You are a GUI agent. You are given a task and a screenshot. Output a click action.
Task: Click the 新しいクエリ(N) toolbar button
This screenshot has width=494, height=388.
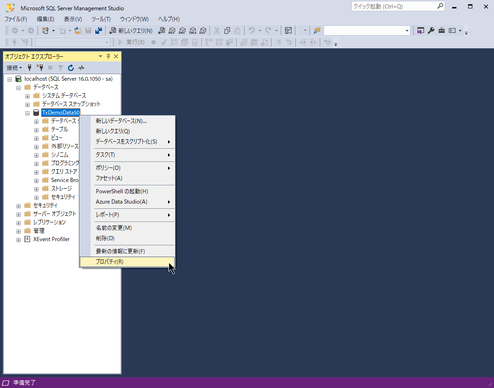click(131, 31)
